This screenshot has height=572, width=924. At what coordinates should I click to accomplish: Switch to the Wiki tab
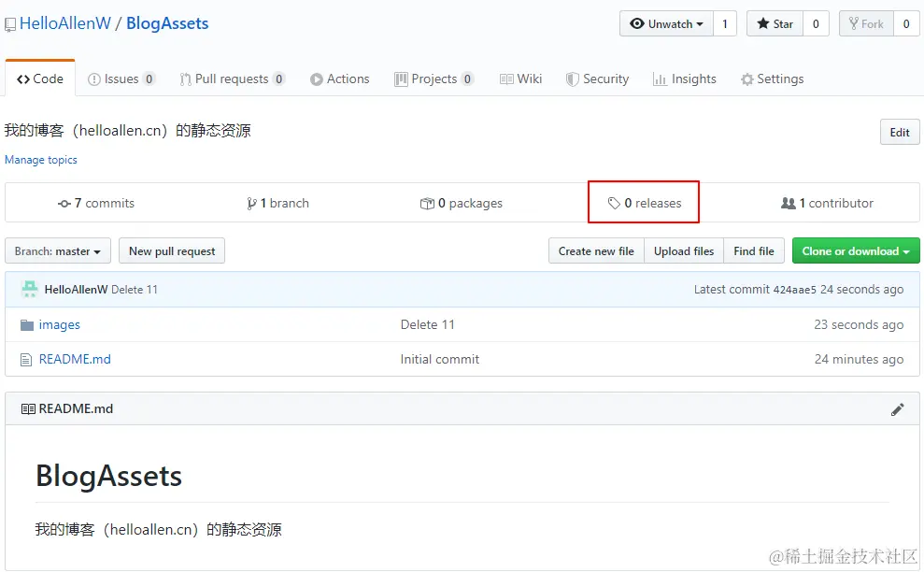pyautogui.click(x=521, y=79)
